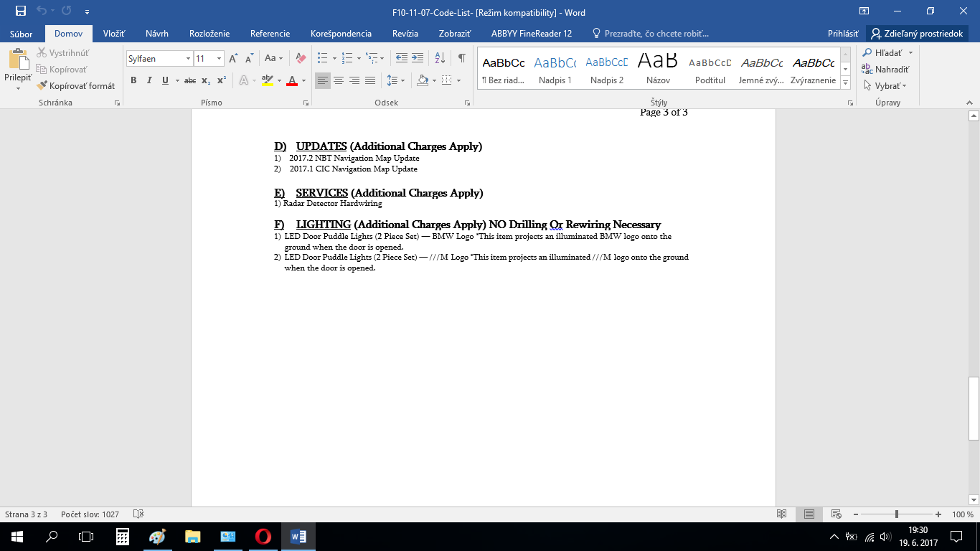Image resolution: width=980 pixels, height=551 pixels.
Task: Open Word from the Windows taskbar
Action: (298, 536)
